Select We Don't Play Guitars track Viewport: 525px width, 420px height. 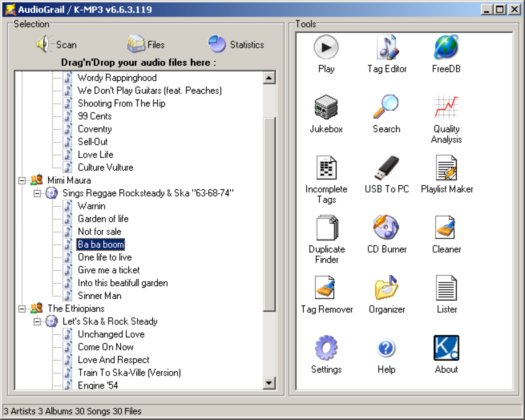pos(150,90)
